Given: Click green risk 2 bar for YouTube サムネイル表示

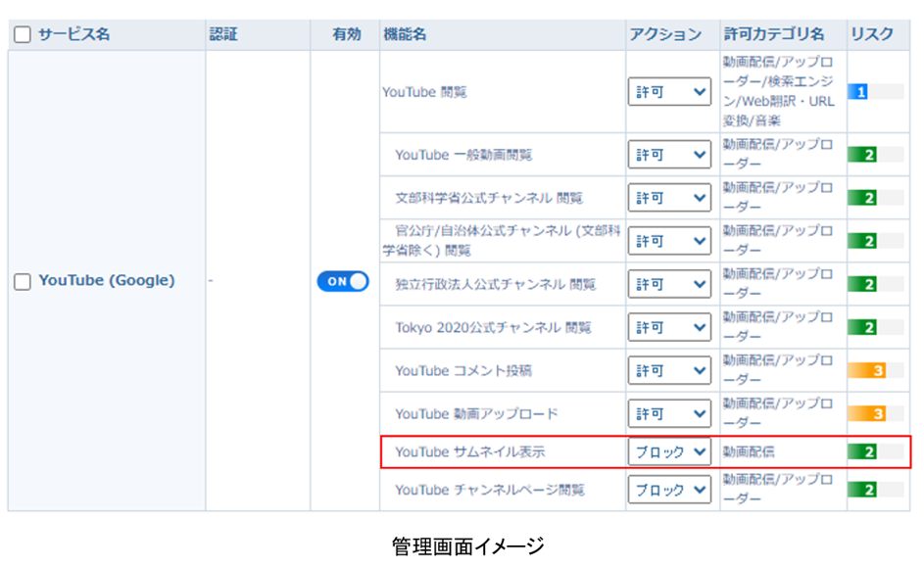Looking at the screenshot, I should click(x=862, y=451).
